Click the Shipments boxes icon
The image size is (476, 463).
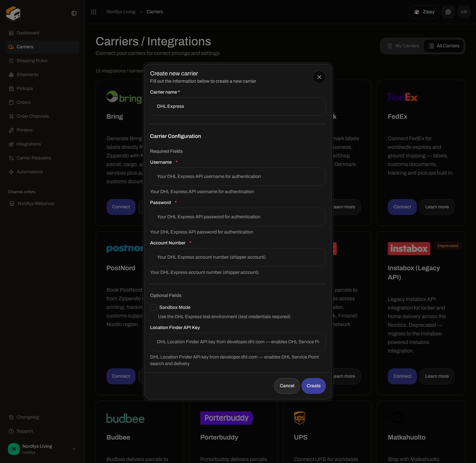11,75
